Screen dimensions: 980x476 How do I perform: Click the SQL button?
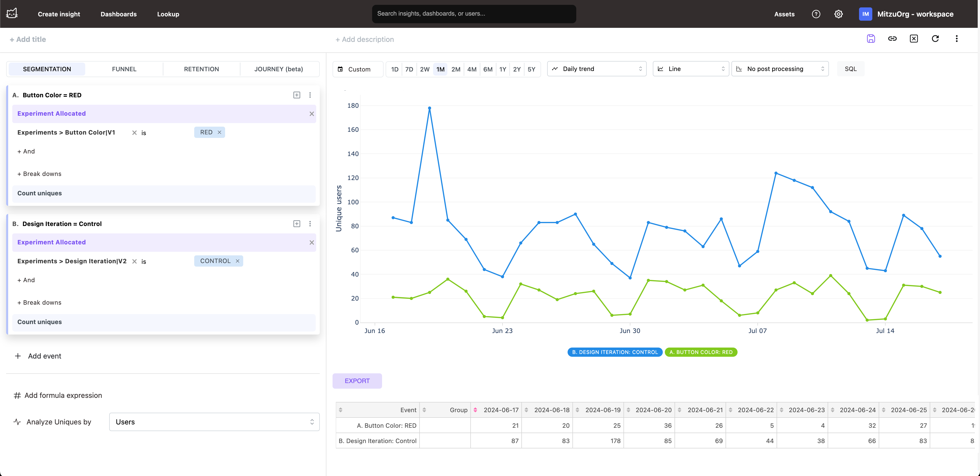pyautogui.click(x=850, y=69)
